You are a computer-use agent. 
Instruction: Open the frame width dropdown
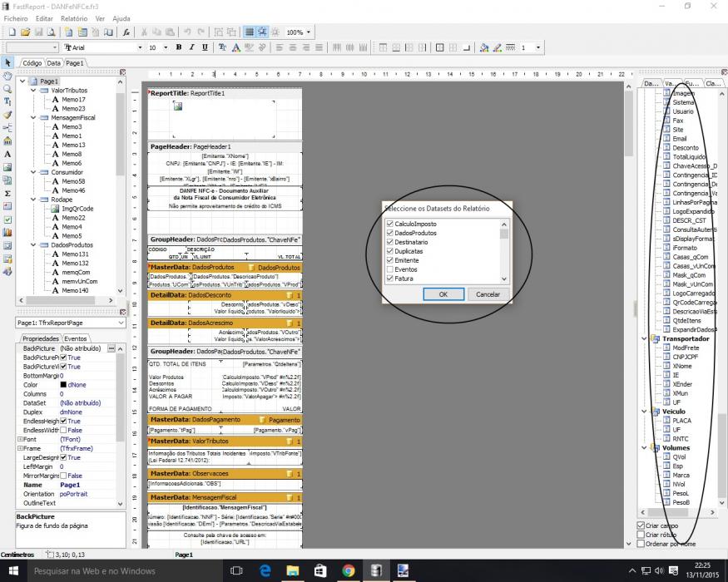[x=538, y=47]
